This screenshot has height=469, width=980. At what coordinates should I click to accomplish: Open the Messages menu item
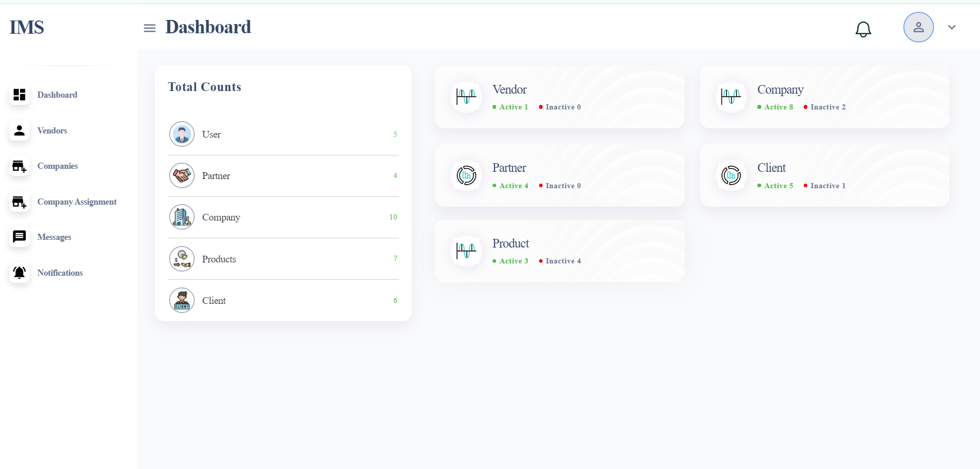point(54,237)
